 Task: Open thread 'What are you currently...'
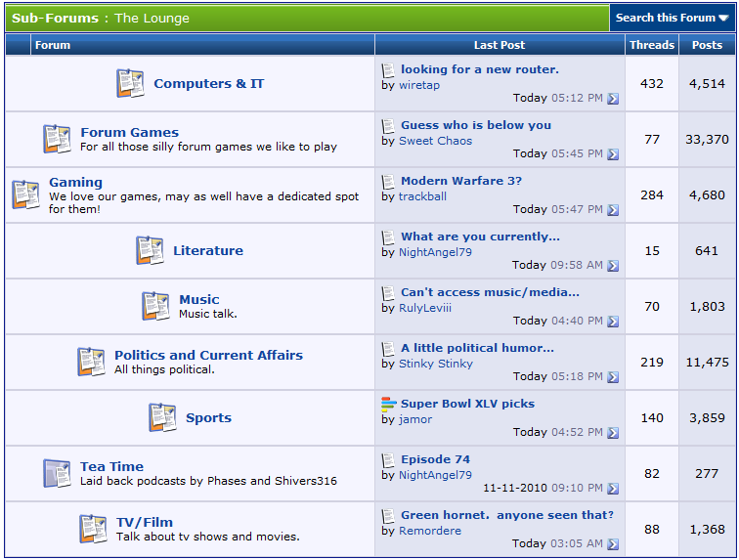point(480,237)
